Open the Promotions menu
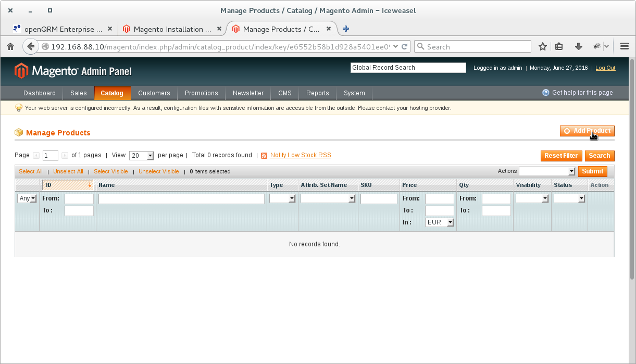The height and width of the screenshot is (364, 636). click(x=202, y=93)
